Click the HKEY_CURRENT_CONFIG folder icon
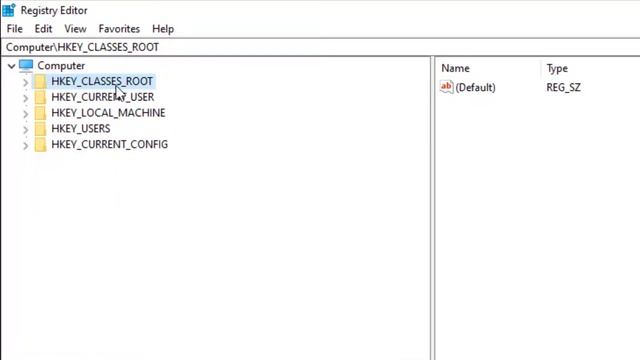This screenshot has width=640, height=360. point(40,144)
